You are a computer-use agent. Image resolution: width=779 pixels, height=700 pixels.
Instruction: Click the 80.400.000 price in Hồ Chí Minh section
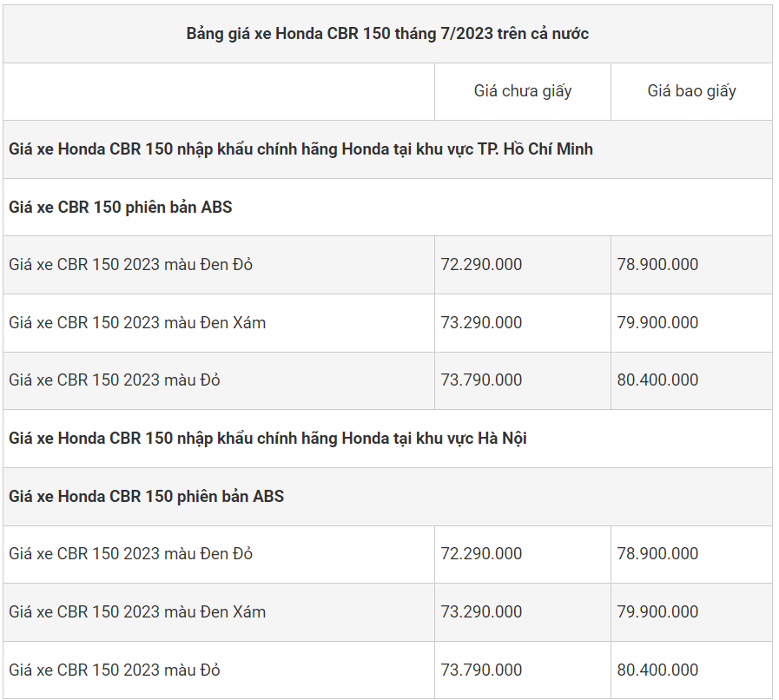click(x=657, y=380)
